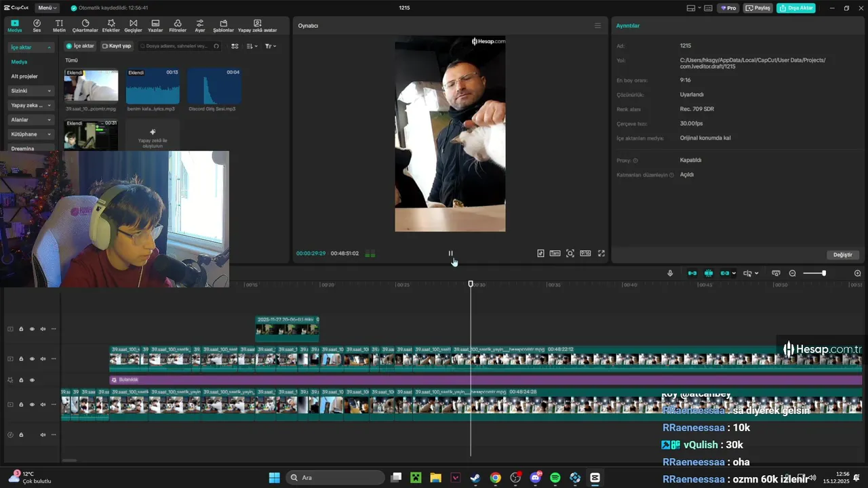Image resolution: width=868 pixels, height=488 pixels.
Task: Open the media sort order dropdown
Action: point(252,46)
